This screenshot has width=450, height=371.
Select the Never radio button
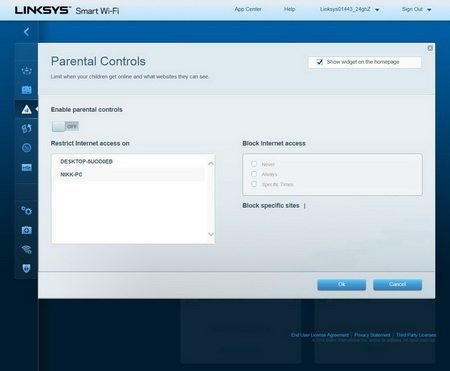pyautogui.click(x=254, y=164)
